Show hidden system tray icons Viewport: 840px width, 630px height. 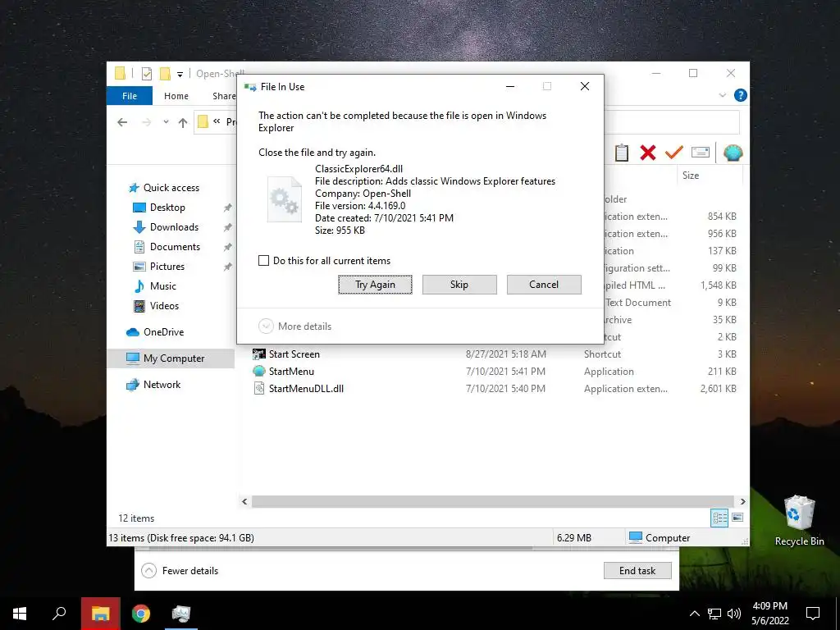tap(694, 614)
